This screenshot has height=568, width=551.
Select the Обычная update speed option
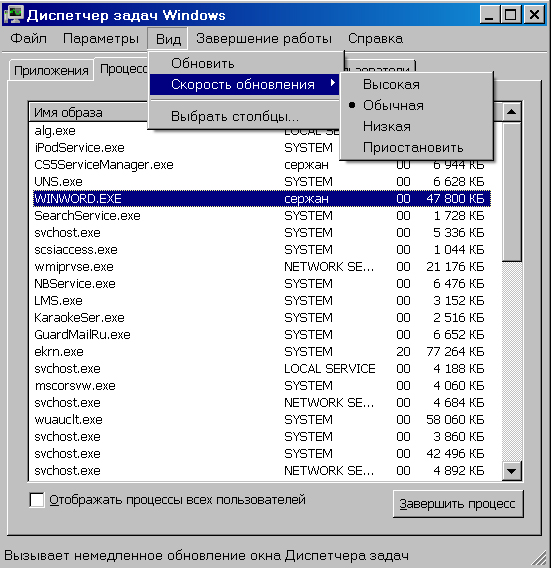[x=417, y=105]
